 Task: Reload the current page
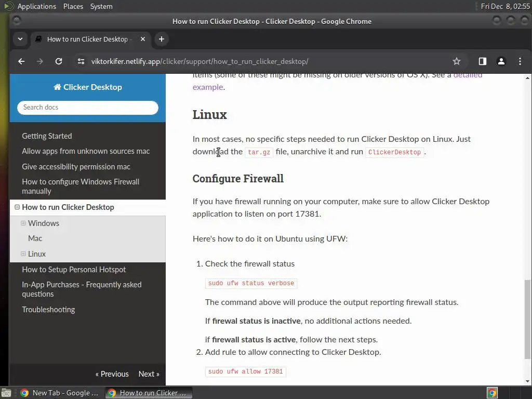59,61
